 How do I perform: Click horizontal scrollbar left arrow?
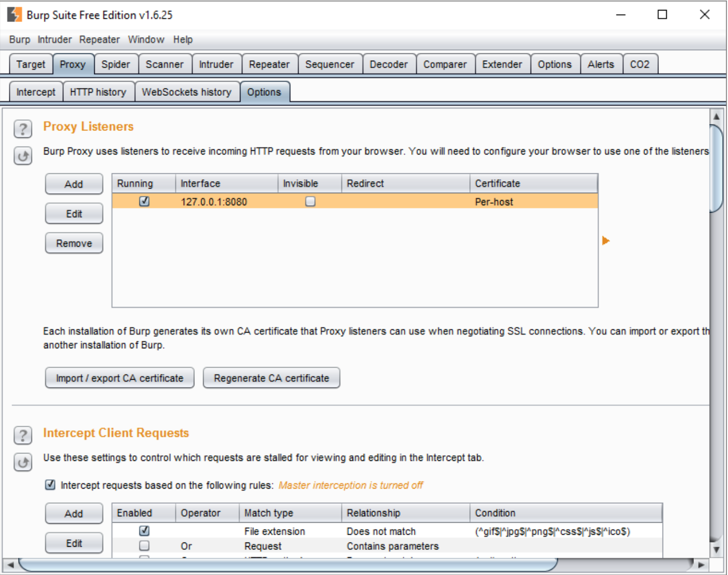[10, 565]
